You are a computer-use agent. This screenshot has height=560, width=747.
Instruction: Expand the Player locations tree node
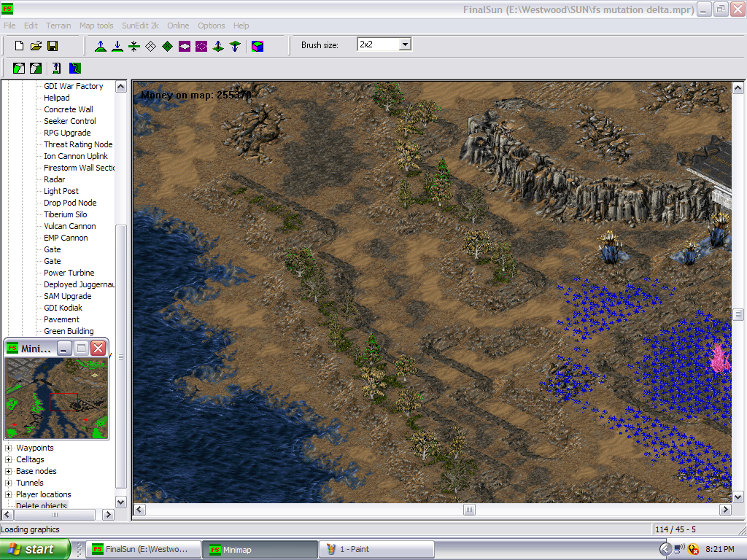[8, 494]
